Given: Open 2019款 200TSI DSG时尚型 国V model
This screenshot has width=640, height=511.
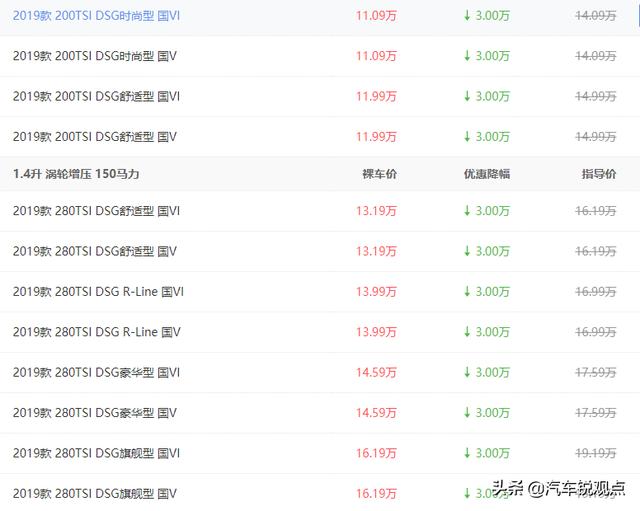Looking at the screenshot, I should pos(94,56).
